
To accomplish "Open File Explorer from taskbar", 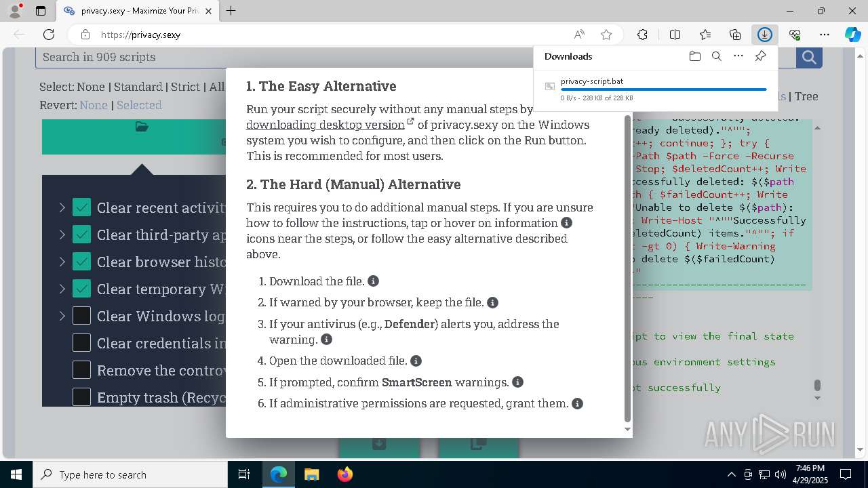I will (311, 474).
